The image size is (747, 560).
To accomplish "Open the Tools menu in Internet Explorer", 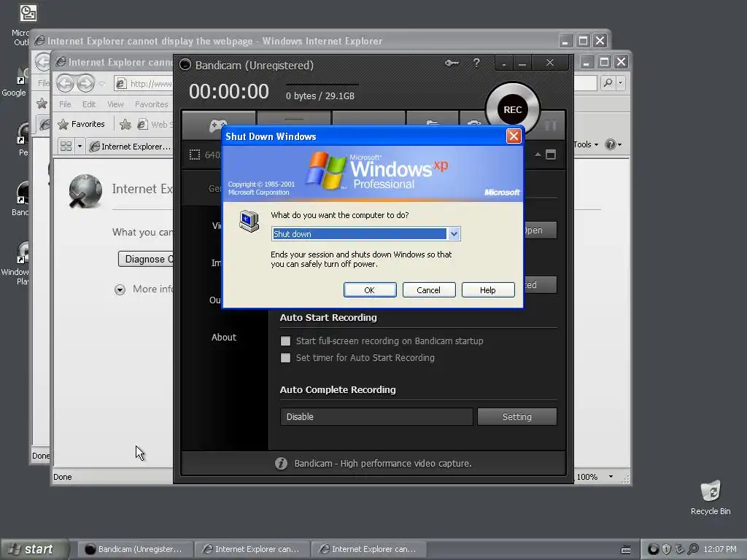I will coord(586,144).
